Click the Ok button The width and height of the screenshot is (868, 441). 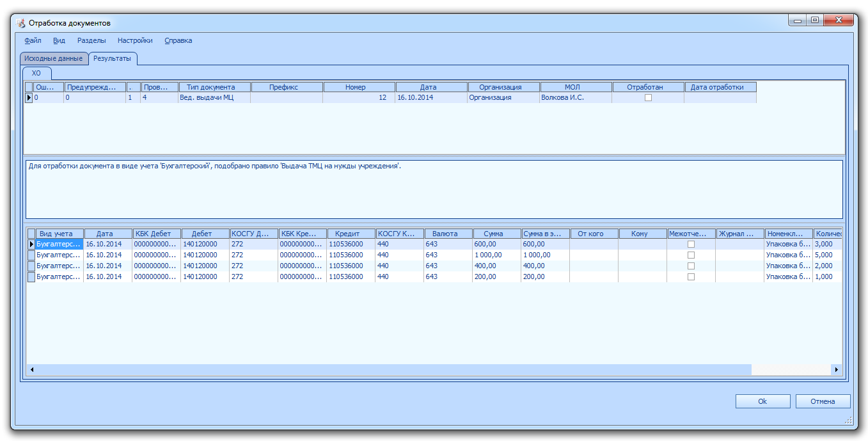[x=762, y=401]
